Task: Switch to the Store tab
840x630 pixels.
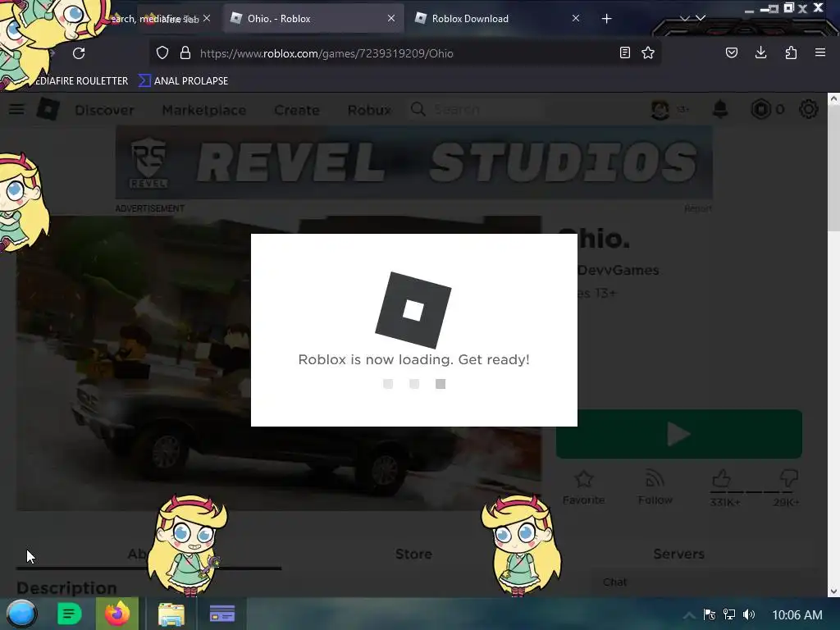Action: click(413, 554)
